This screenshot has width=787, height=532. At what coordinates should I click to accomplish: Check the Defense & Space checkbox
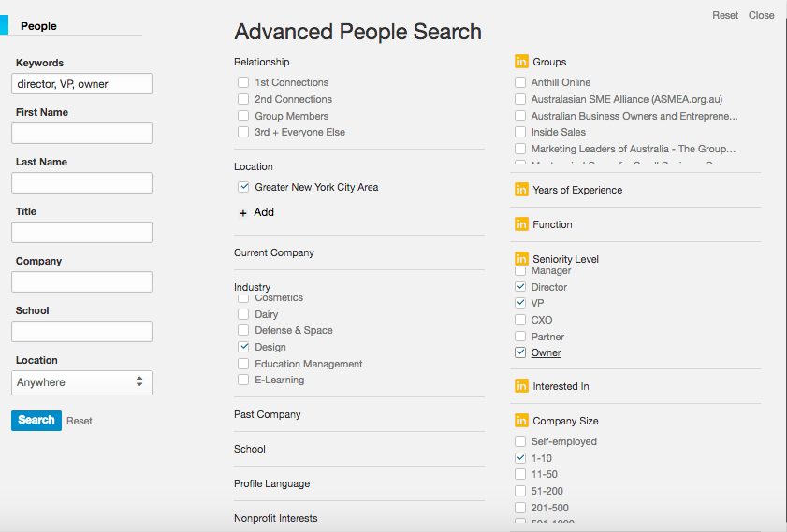pos(243,330)
